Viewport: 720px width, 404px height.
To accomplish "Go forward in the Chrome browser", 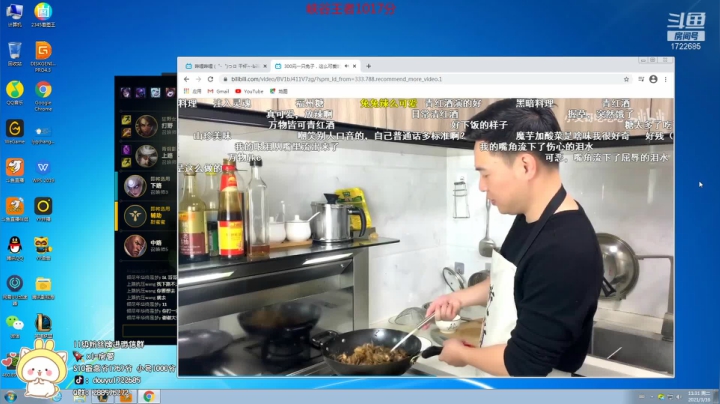I will pos(198,79).
